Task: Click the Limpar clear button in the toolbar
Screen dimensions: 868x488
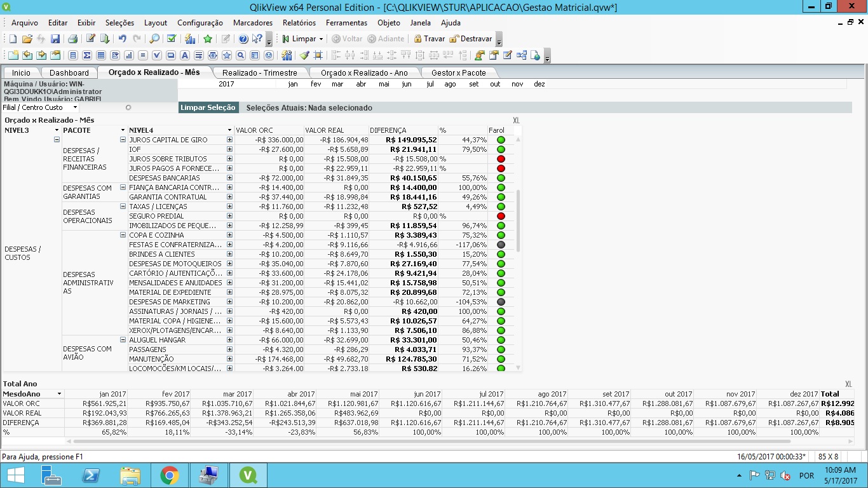Action: 299,39
